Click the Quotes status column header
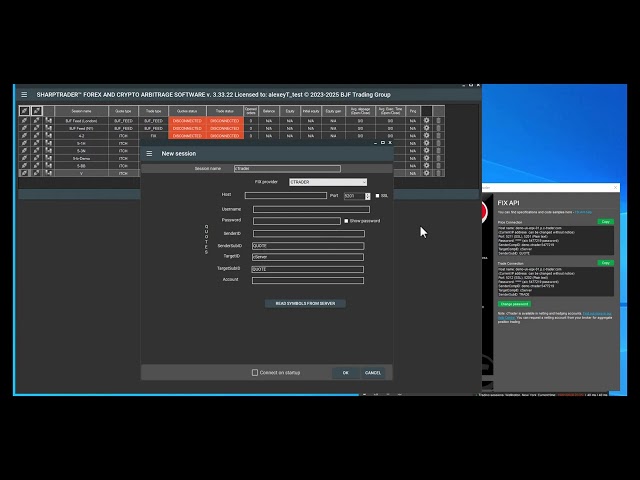The image size is (640, 480). click(x=187, y=111)
